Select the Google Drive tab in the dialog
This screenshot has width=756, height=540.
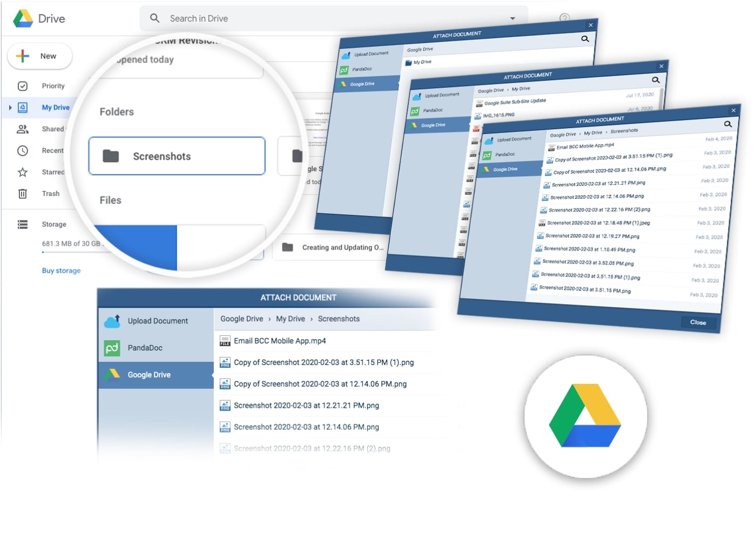[148, 374]
